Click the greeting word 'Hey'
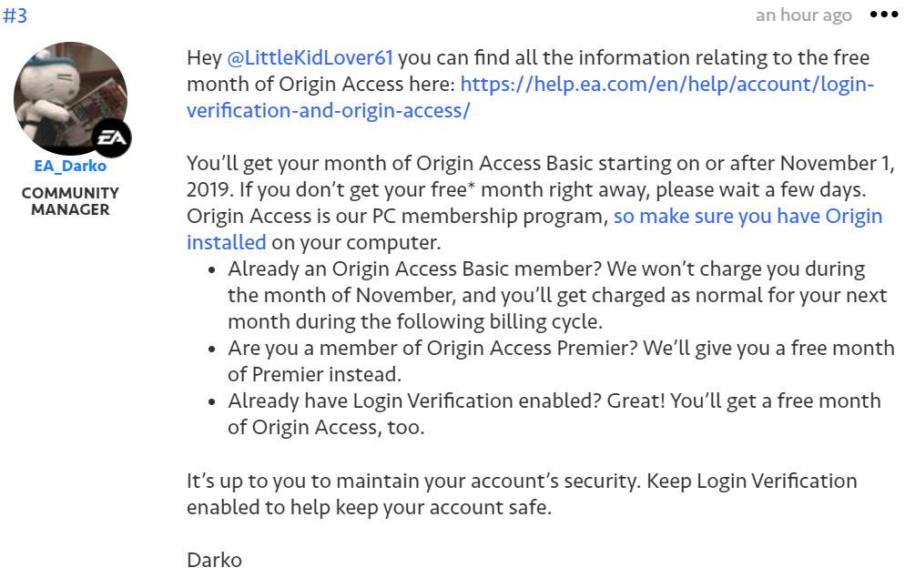 (x=204, y=57)
